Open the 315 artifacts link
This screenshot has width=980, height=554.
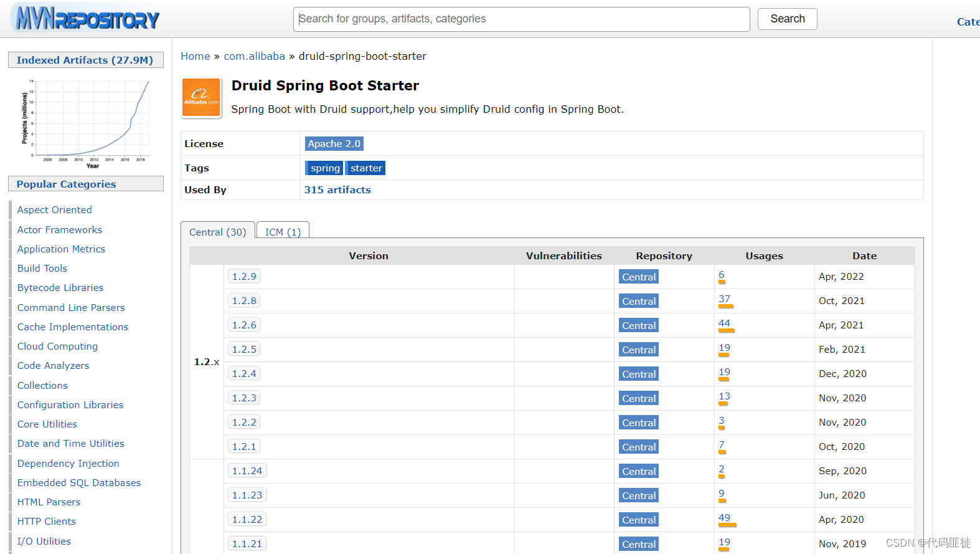click(x=337, y=190)
